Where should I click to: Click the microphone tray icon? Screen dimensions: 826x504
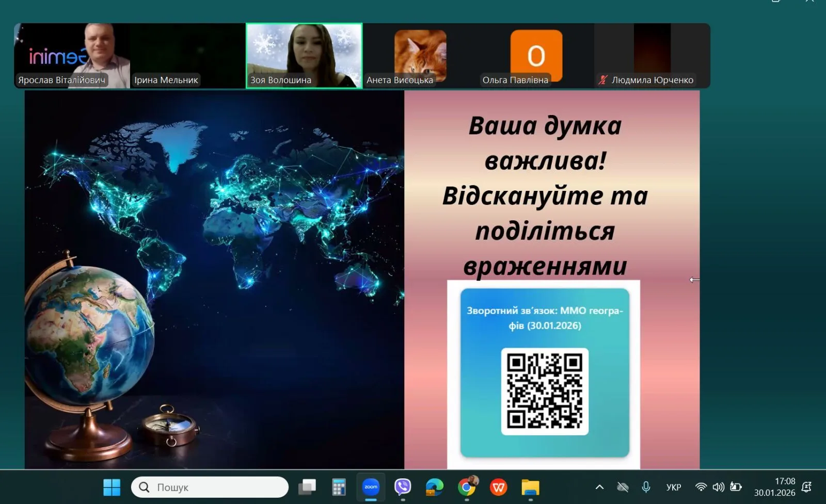click(646, 487)
